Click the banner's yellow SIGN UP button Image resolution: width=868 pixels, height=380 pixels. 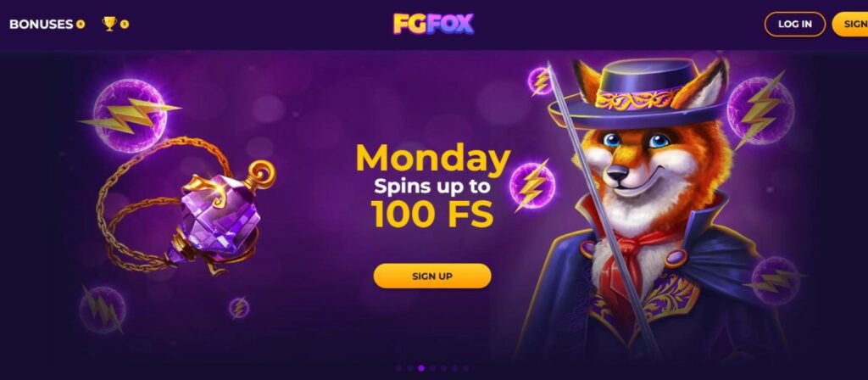click(x=432, y=276)
